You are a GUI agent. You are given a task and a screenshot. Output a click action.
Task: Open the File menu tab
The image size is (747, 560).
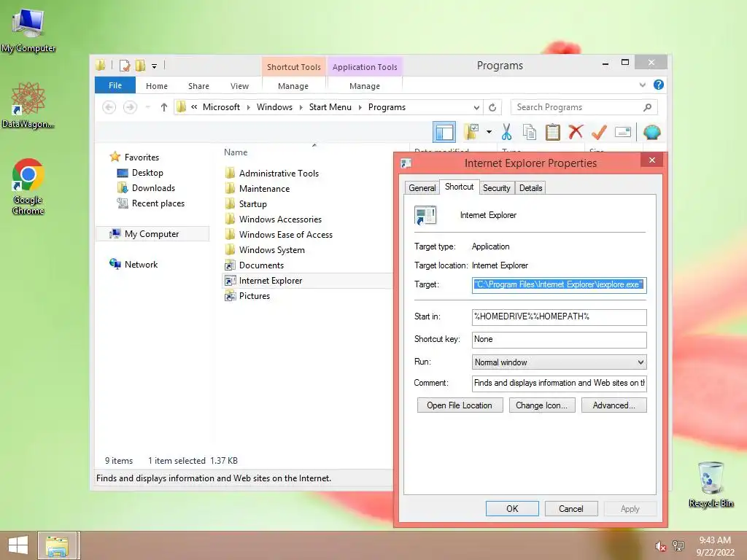click(115, 86)
